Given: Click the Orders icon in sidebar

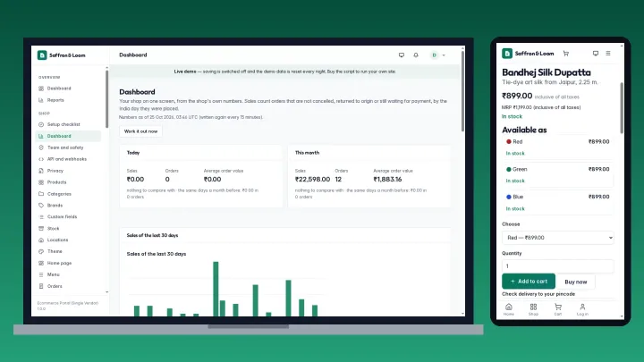Looking at the screenshot, I should click(41, 286).
